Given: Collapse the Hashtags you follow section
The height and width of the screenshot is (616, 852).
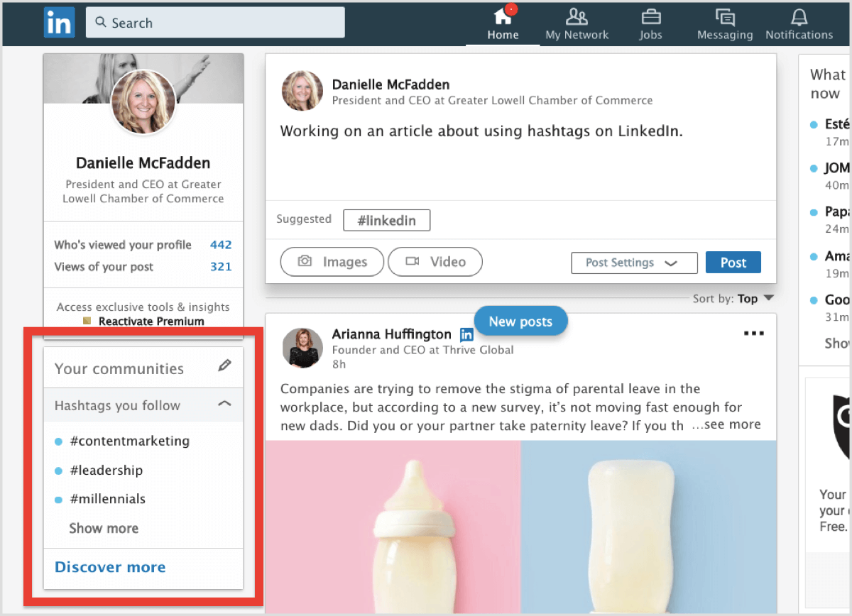Looking at the screenshot, I should tap(224, 403).
